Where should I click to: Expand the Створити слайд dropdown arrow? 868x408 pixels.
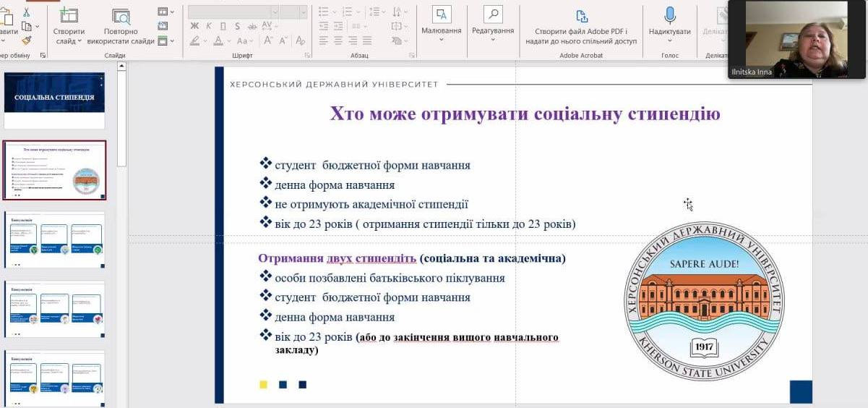81,41
